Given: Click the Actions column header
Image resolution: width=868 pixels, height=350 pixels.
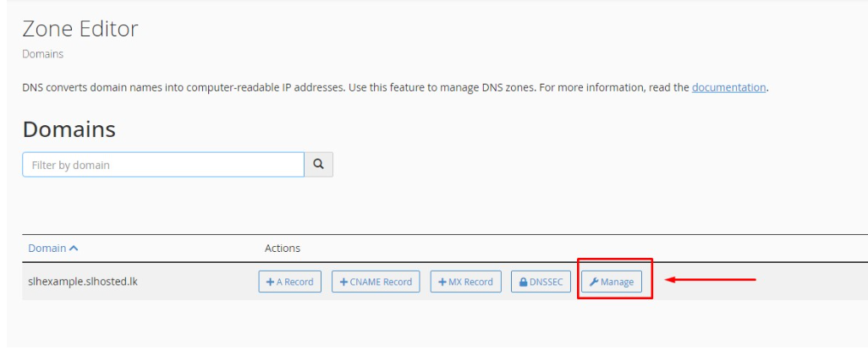Looking at the screenshot, I should 283,249.
